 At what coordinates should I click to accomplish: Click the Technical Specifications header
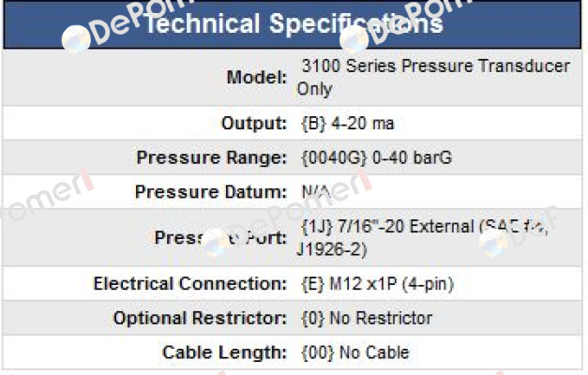coord(293,23)
